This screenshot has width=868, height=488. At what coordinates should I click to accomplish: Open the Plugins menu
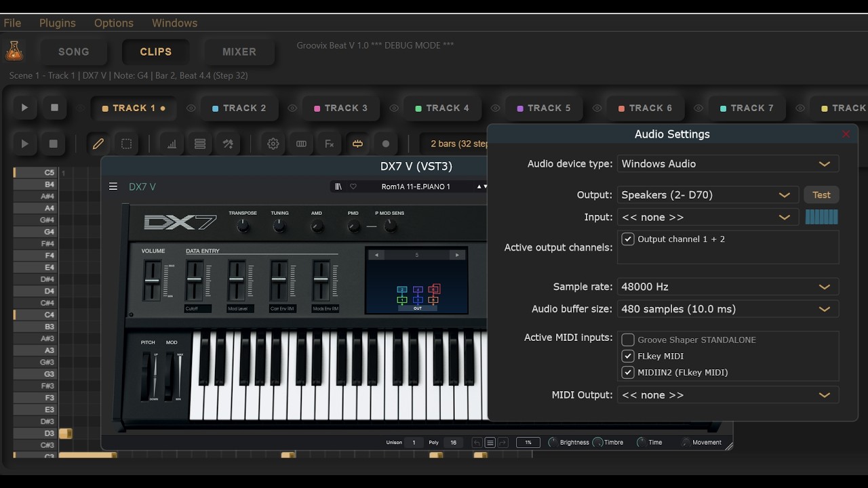pyautogui.click(x=58, y=23)
